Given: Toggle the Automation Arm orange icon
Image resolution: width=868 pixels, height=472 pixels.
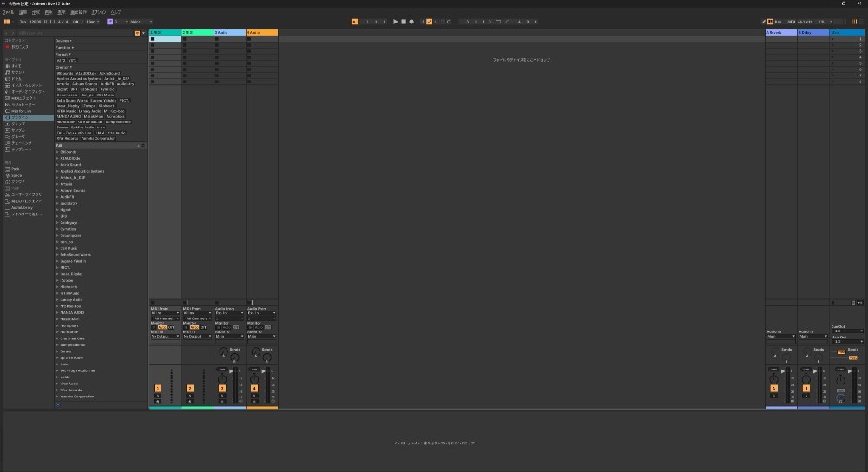Looking at the screenshot, I should [x=429, y=22].
